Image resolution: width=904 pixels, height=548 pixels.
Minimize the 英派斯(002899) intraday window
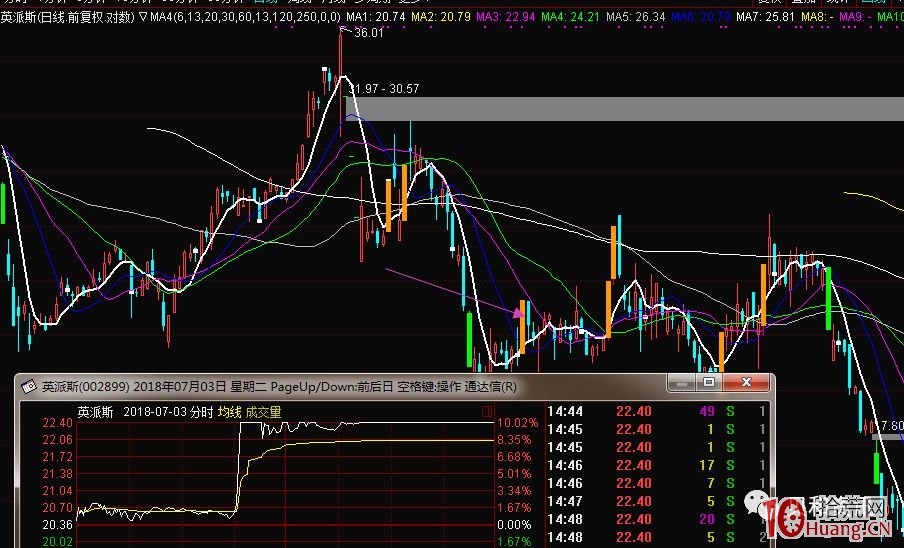(681, 383)
